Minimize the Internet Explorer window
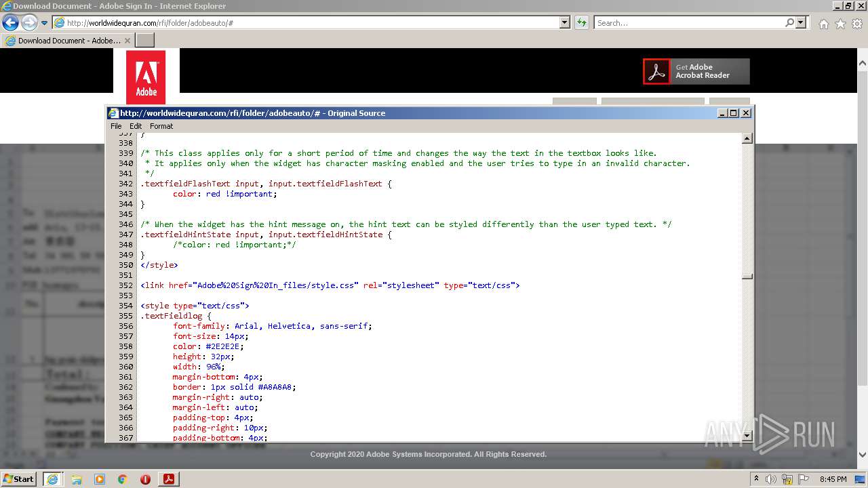Viewport: 868px width, 488px height. (836, 5)
